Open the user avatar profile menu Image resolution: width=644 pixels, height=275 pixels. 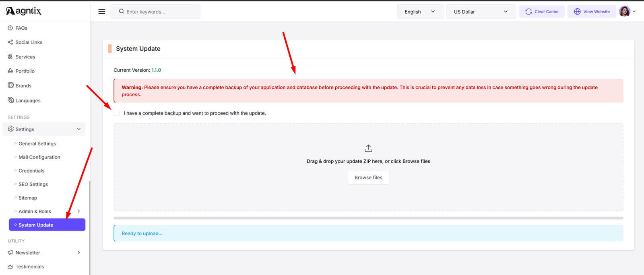tap(627, 12)
